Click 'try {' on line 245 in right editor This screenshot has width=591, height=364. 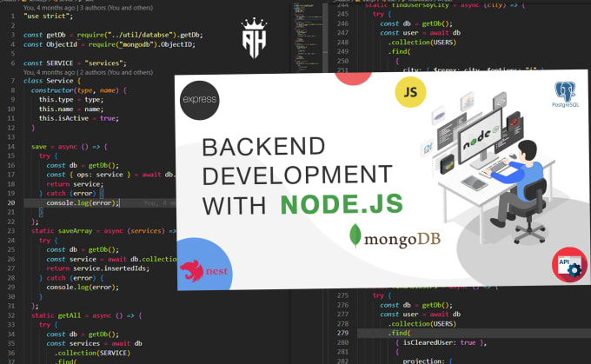point(382,14)
